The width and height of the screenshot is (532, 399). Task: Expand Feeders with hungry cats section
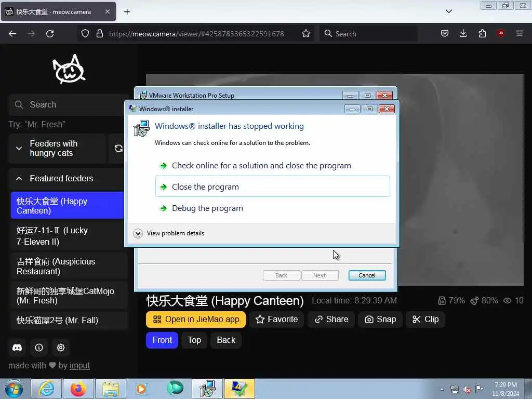pyautogui.click(x=58, y=148)
